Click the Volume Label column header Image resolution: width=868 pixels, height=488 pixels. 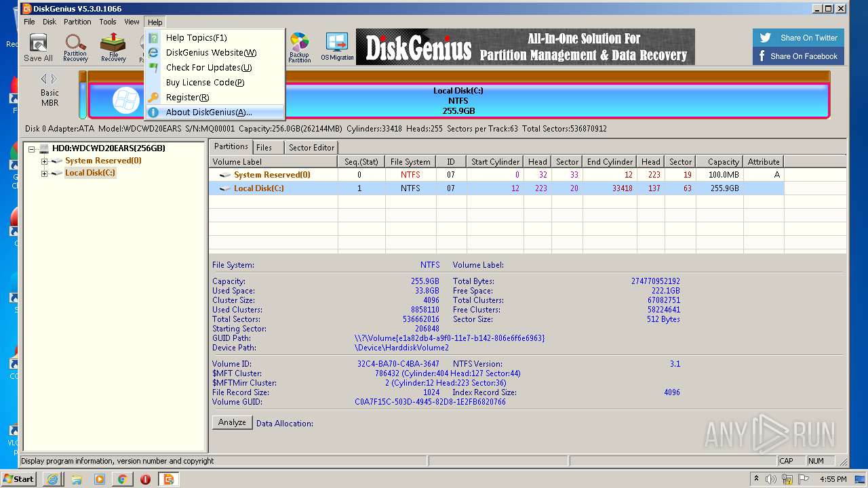pos(273,162)
